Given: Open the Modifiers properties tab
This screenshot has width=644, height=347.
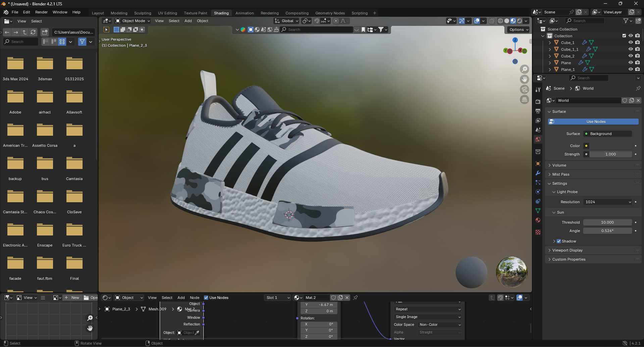Looking at the screenshot, I should [x=538, y=173].
